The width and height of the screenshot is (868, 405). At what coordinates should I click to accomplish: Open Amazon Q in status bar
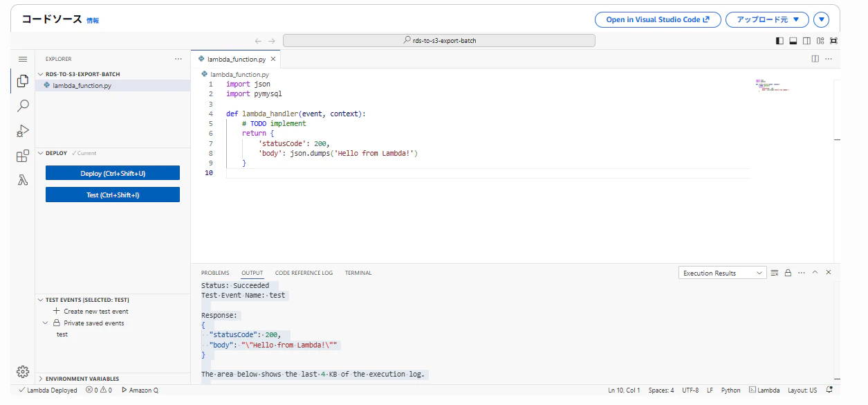click(139, 390)
